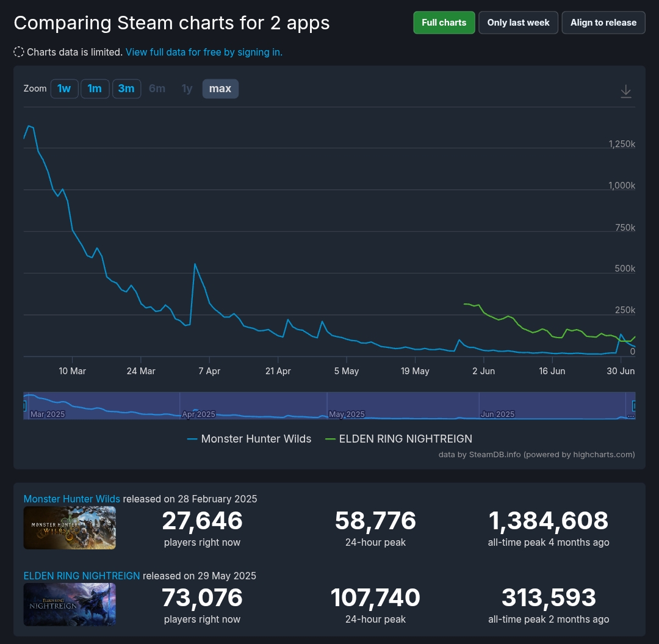Click the disabled 1y zoom option
The height and width of the screenshot is (644, 659).
point(187,89)
